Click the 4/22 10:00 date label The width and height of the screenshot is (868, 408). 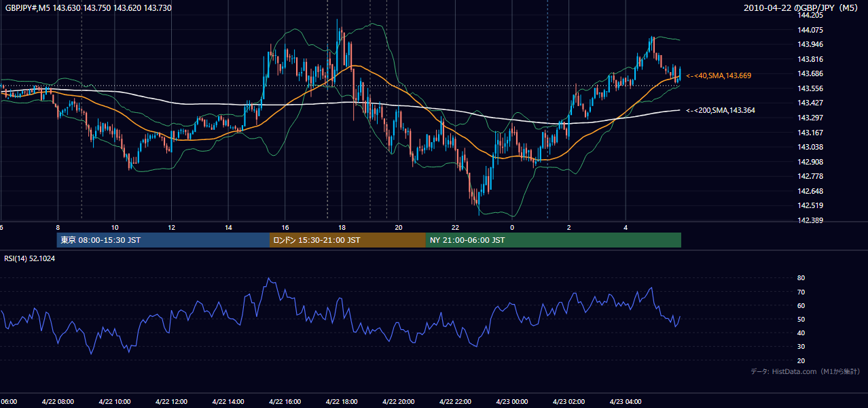(x=115, y=402)
